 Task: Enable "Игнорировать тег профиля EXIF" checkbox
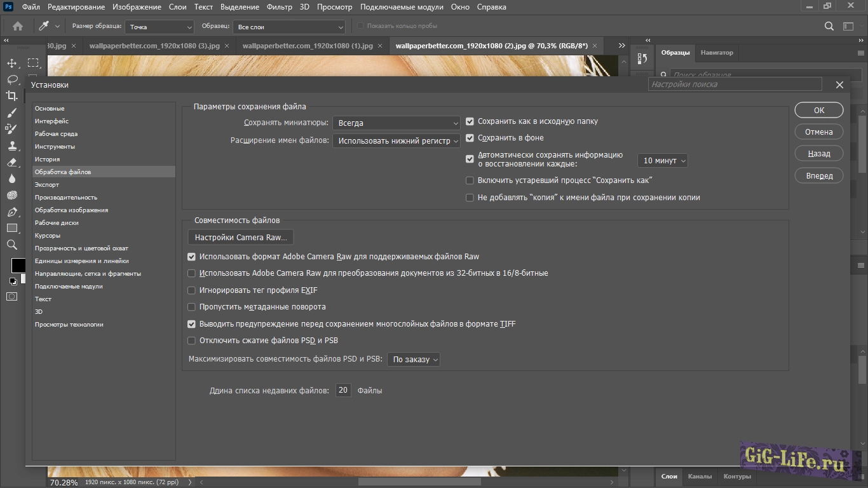[x=192, y=290]
